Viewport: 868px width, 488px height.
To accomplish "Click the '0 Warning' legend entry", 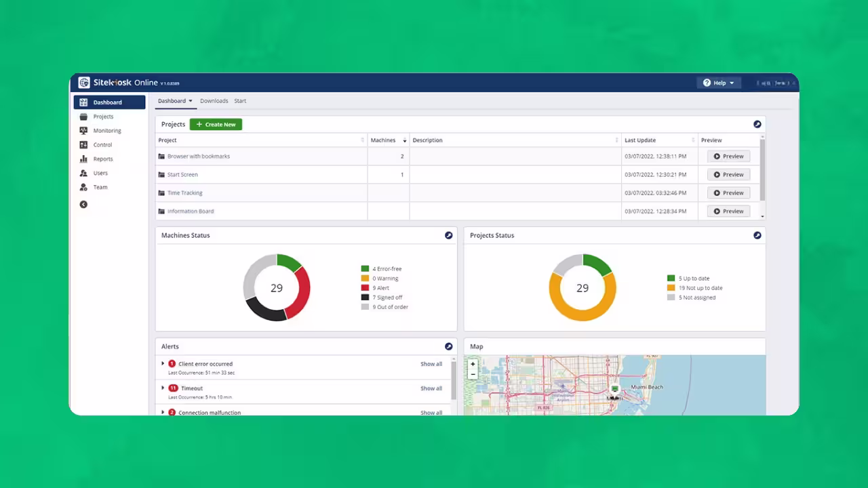I will coord(380,279).
